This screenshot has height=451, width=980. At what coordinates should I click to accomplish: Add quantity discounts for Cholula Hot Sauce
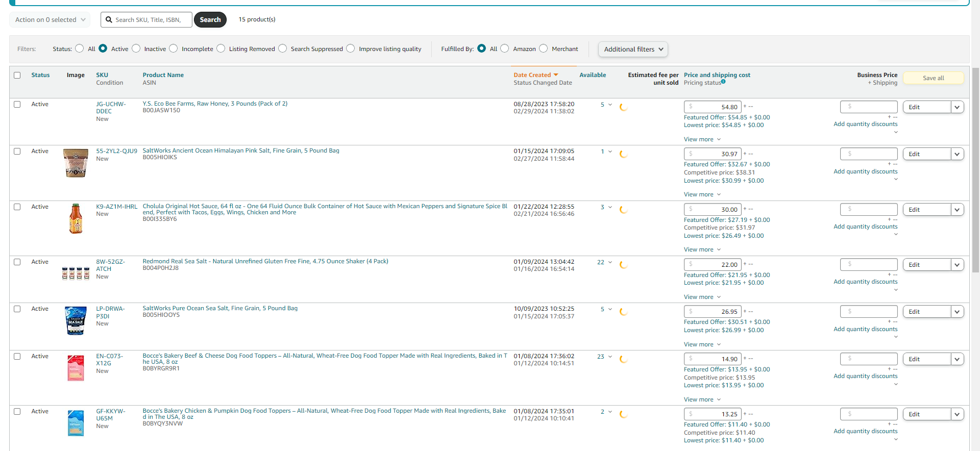(x=865, y=227)
